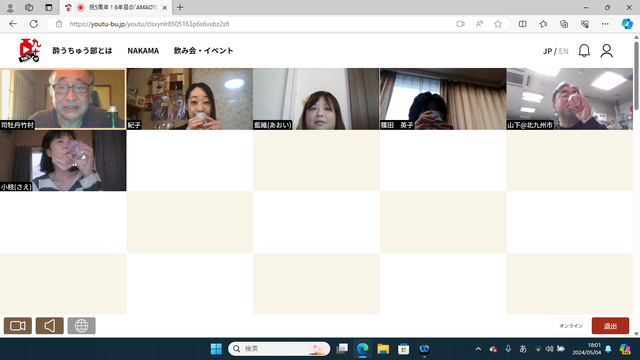Open the volume tray icon
The image size is (640, 360).
coord(549,349)
